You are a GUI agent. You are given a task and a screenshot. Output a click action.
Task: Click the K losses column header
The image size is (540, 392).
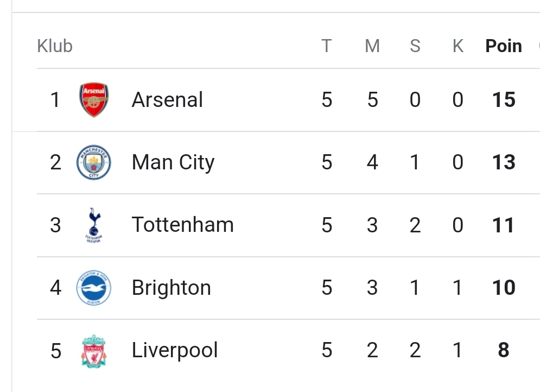[458, 46]
